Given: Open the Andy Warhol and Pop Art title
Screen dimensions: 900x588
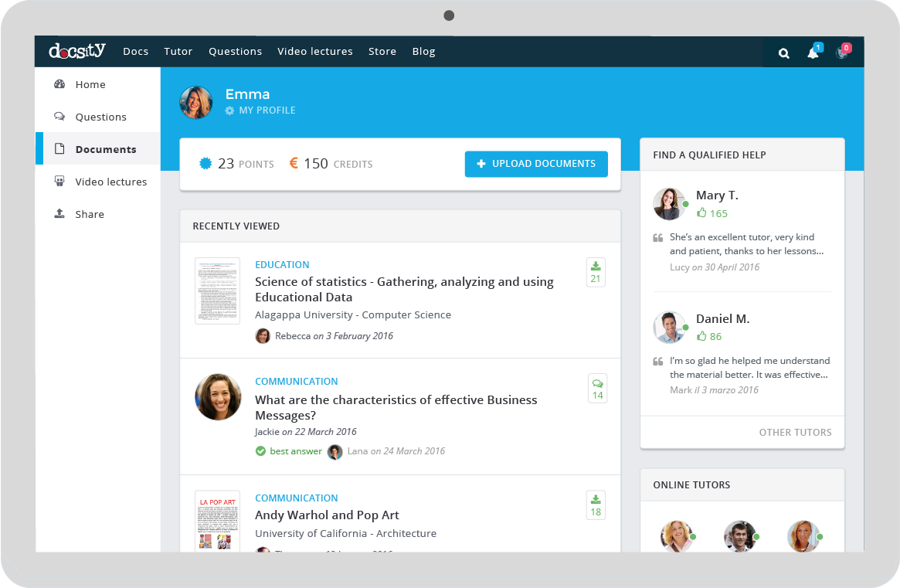Looking at the screenshot, I should [x=327, y=515].
